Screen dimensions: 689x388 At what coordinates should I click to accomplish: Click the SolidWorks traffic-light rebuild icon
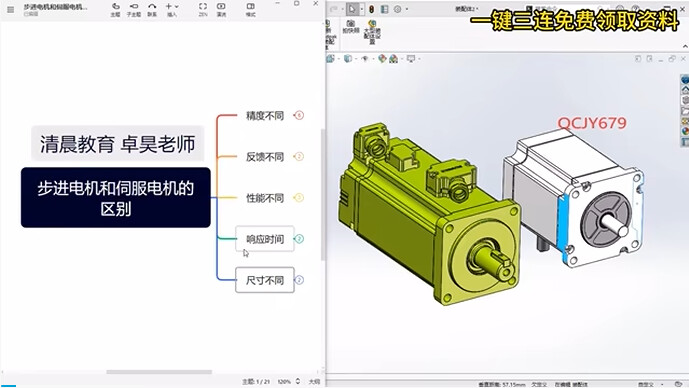(371, 9)
